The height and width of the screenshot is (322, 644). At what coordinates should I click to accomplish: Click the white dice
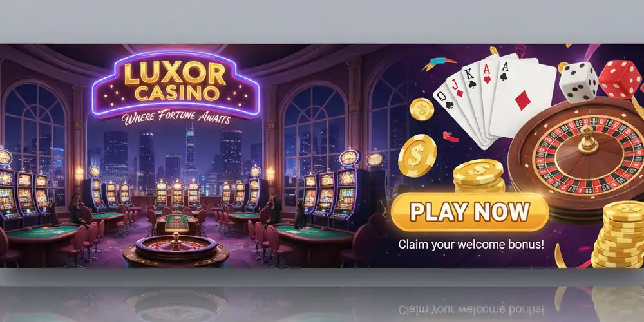click(579, 82)
